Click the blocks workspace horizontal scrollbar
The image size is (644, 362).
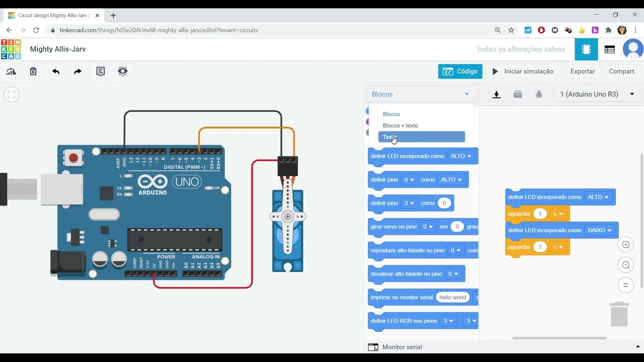pos(559,338)
